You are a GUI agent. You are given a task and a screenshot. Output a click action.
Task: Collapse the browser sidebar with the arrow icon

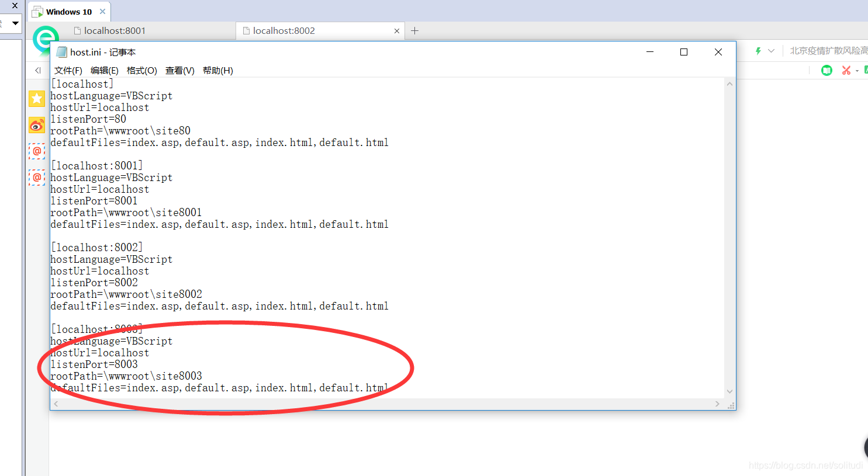point(38,70)
